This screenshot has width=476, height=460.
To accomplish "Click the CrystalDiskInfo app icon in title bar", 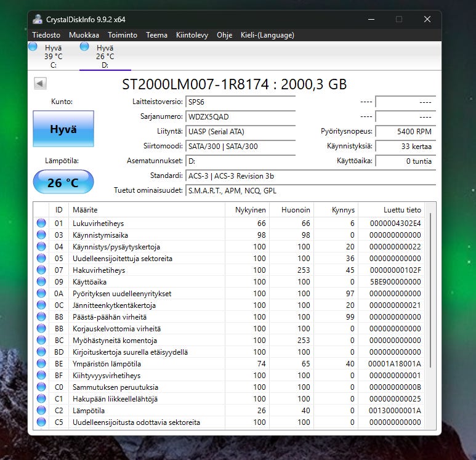I will [38, 19].
